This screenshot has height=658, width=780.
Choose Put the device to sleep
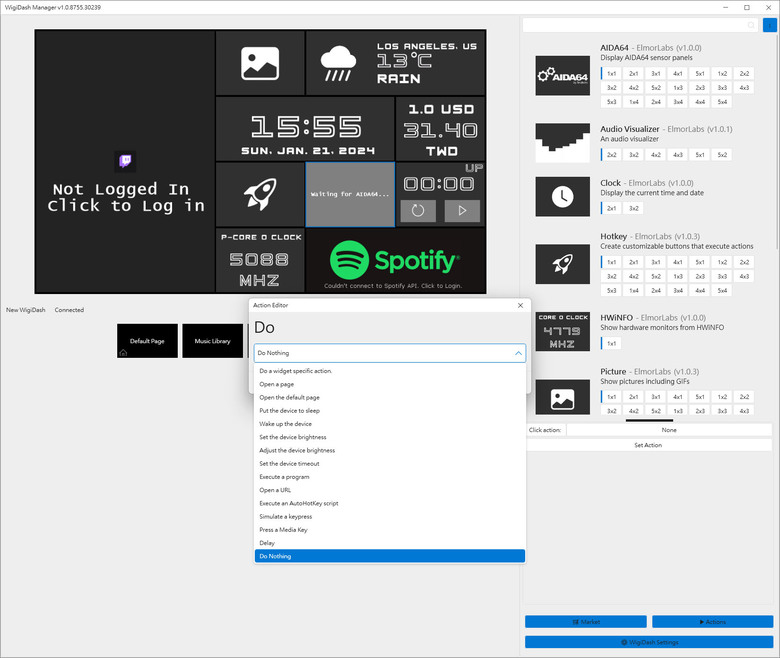(x=390, y=411)
